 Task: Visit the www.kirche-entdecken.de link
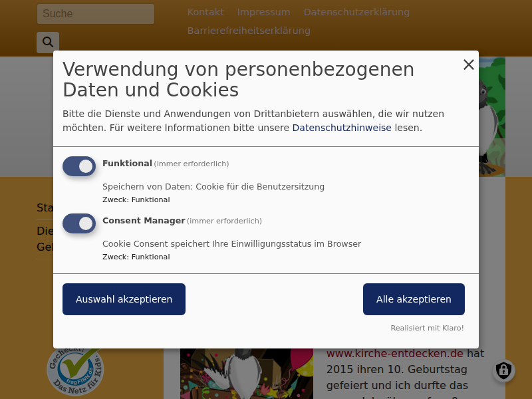click(x=394, y=353)
